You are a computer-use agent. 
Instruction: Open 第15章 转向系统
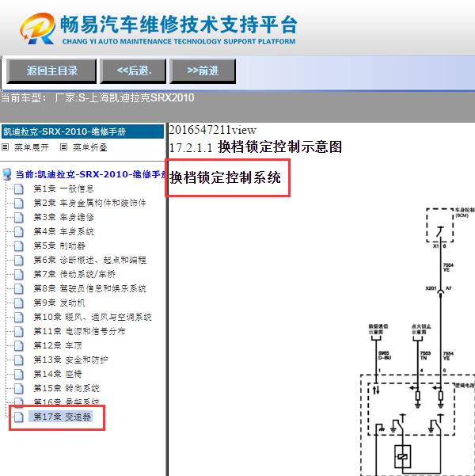coord(66,388)
